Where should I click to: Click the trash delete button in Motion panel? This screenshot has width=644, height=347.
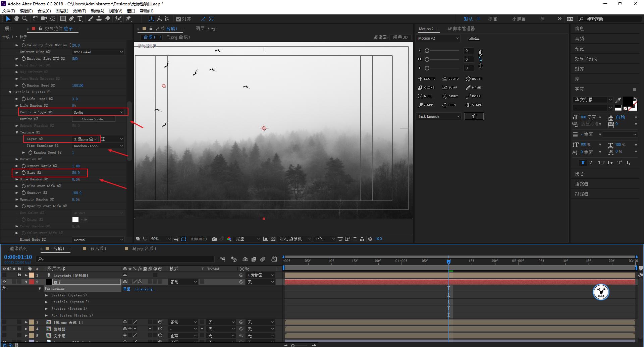click(x=474, y=116)
